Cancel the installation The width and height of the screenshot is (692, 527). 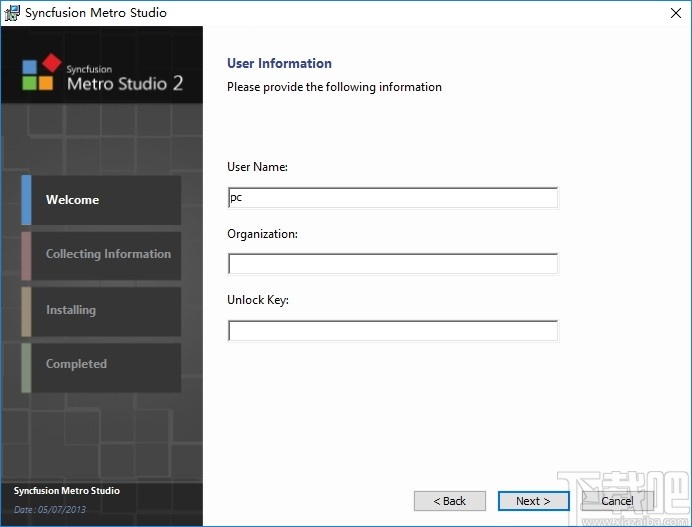pos(617,501)
